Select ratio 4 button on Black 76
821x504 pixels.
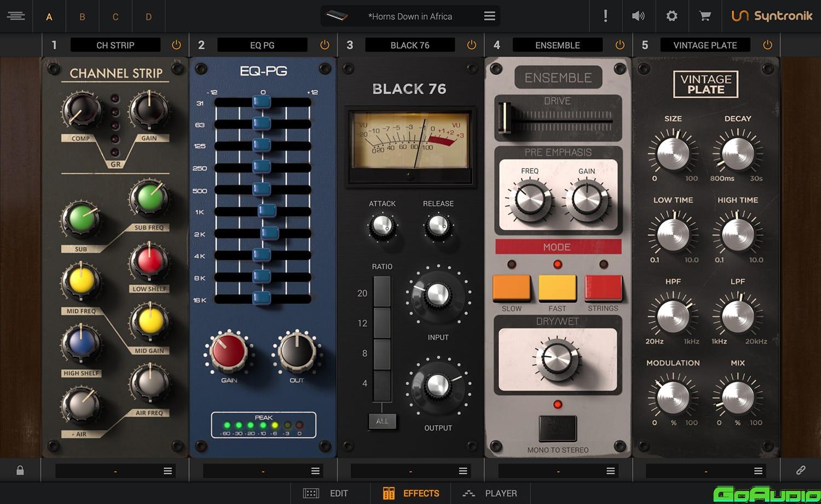coord(382,386)
